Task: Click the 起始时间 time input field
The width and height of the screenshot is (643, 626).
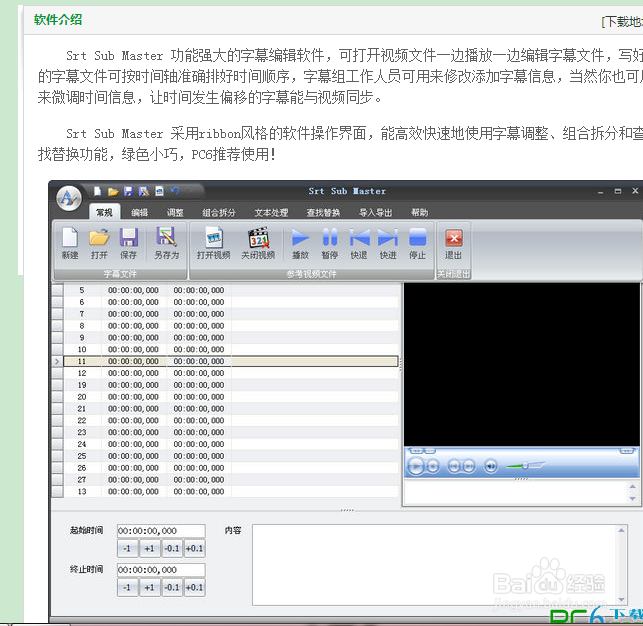Action: [161, 531]
